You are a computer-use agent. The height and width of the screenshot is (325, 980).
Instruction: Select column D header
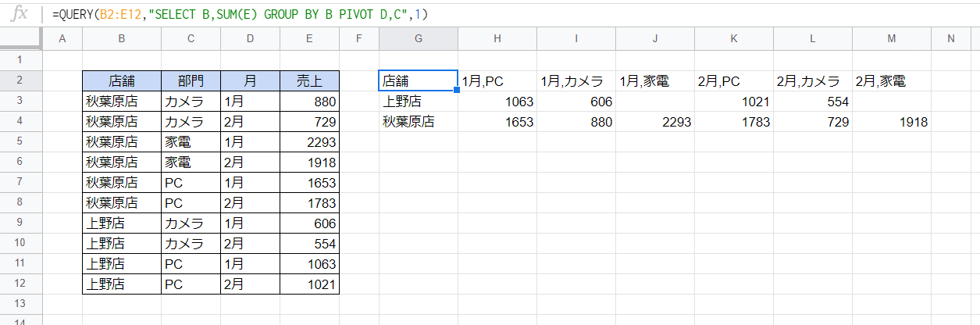tap(251, 39)
